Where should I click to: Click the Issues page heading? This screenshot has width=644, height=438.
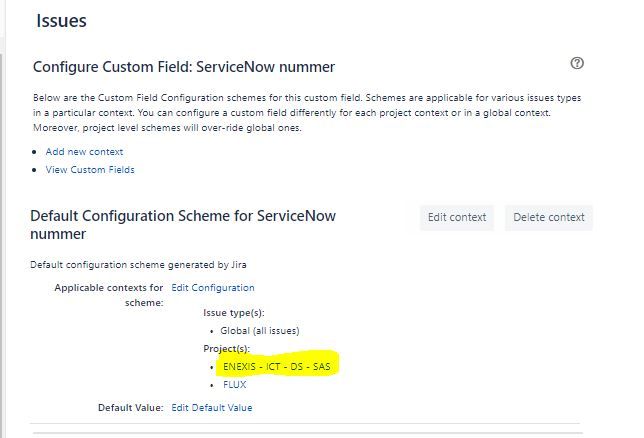pyautogui.click(x=61, y=21)
